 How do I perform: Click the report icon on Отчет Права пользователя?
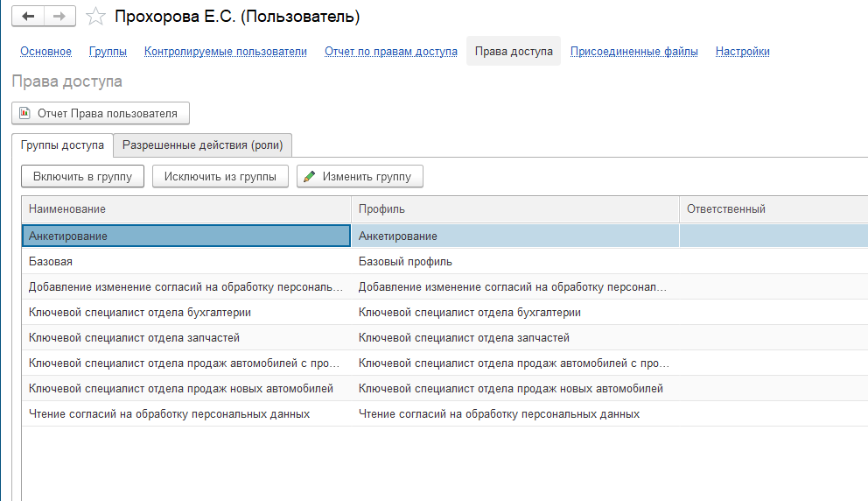click(24, 113)
